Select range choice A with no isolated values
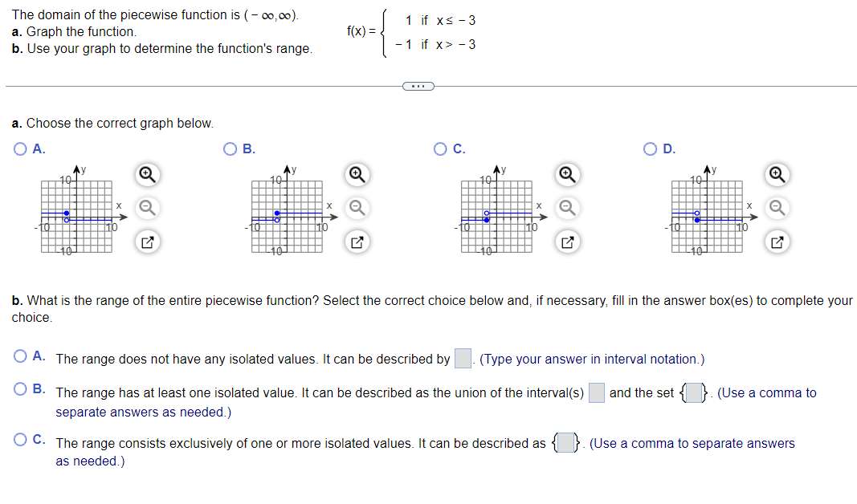The height and width of the screenshot is (504, 857). tap(18, 356)
